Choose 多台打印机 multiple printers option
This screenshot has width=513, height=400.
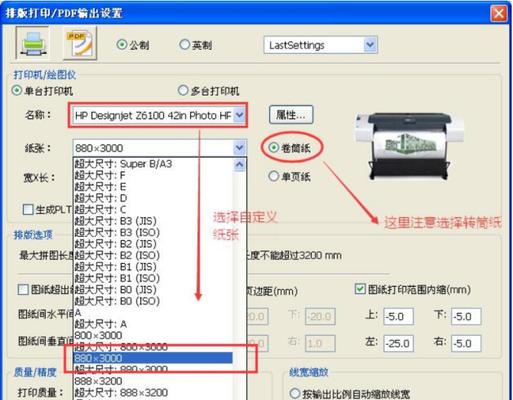183,90
